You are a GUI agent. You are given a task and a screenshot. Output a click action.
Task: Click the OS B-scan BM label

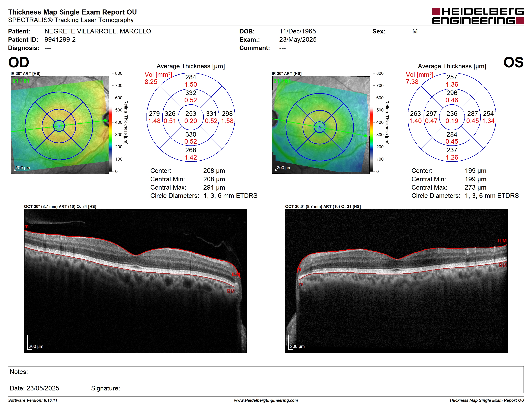pyautogui.click(x=503, y=265)
